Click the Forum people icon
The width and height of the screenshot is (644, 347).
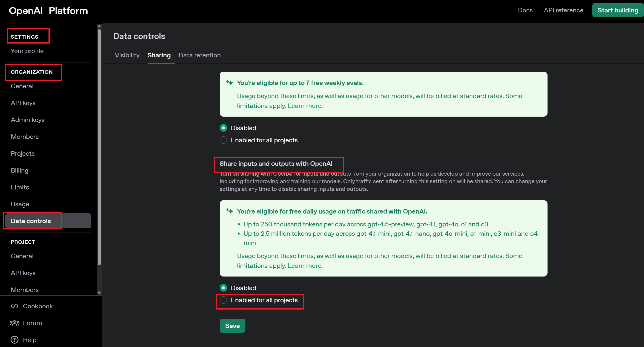pos(15,323)
